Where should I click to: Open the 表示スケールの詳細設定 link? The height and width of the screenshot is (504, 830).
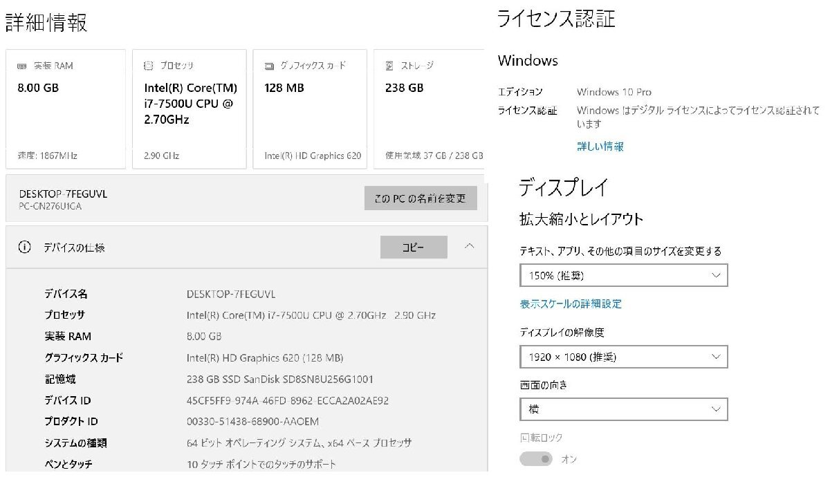coord(571,304)
